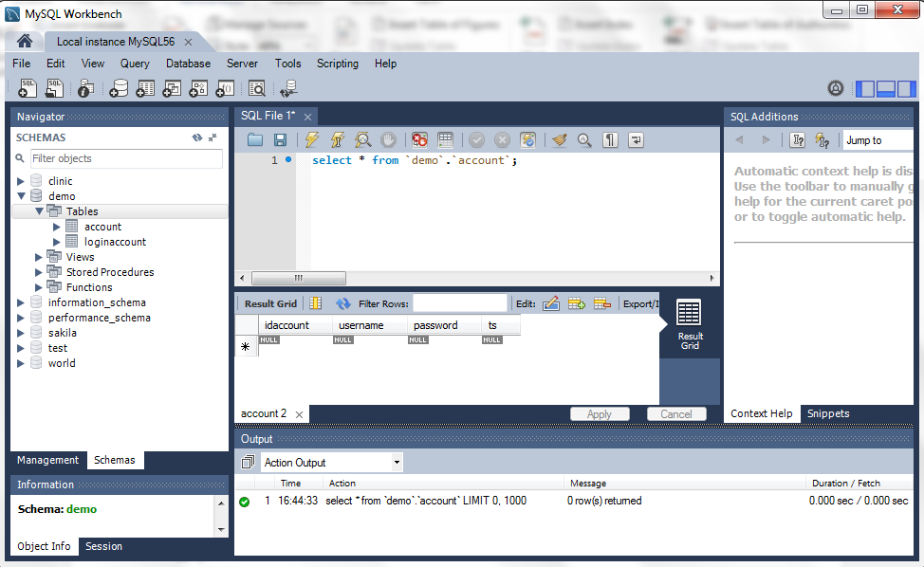Screen dimensions: 924x567
Task: Collapse the Tables node
Action: coord(39,211)
